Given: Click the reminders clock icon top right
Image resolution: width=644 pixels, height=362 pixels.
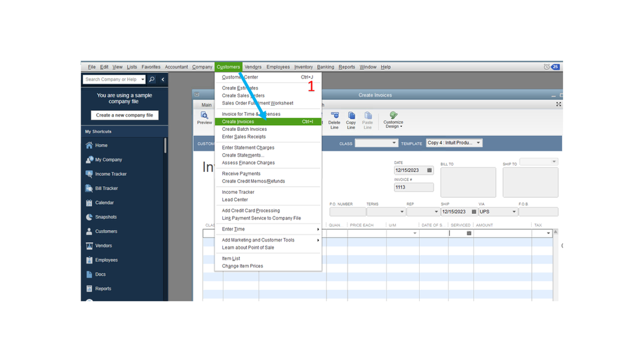Looking at the screenshot, I should coord(547,67).
